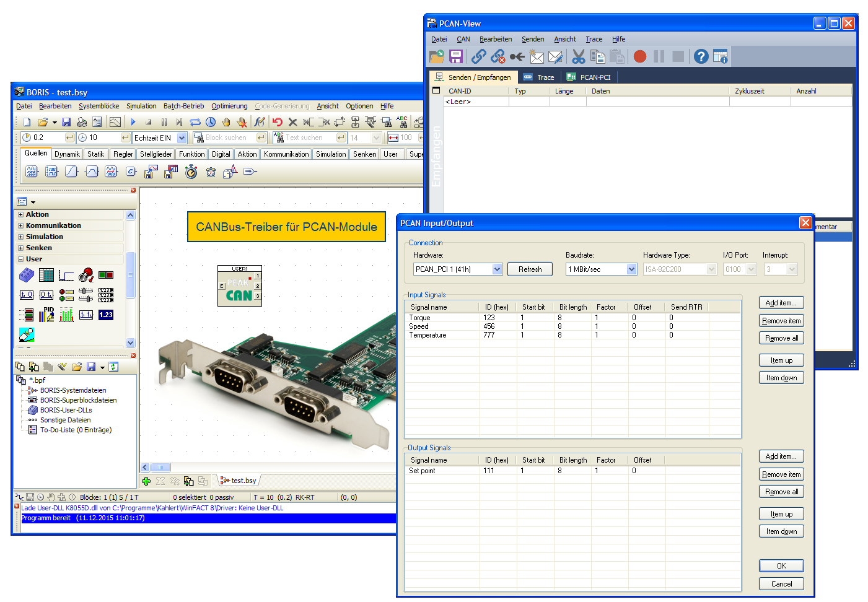Click the block library vertical scrollbar thumb
This screenshot has width=868, height=602.
pyautogui.click(x=130, y=275)
